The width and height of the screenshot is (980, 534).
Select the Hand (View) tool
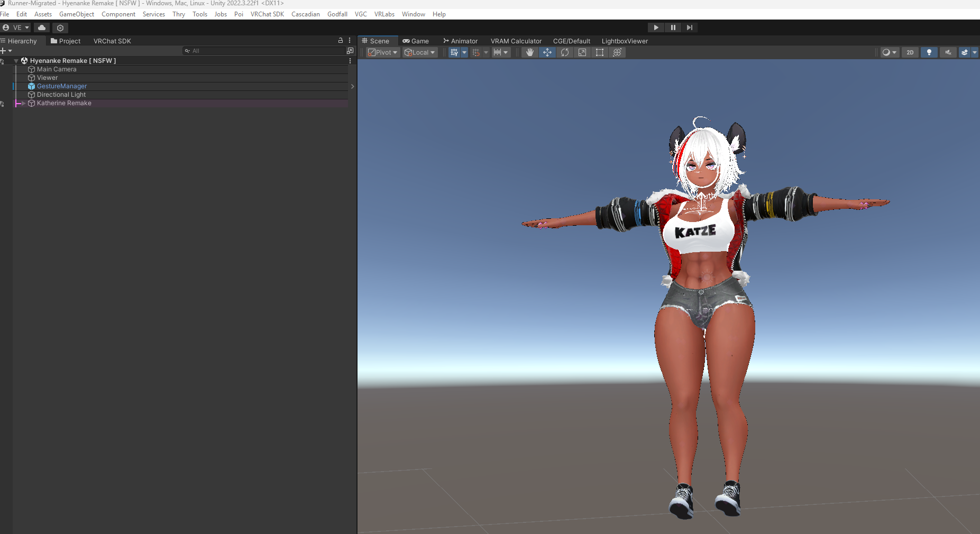(x=529, y=52)
